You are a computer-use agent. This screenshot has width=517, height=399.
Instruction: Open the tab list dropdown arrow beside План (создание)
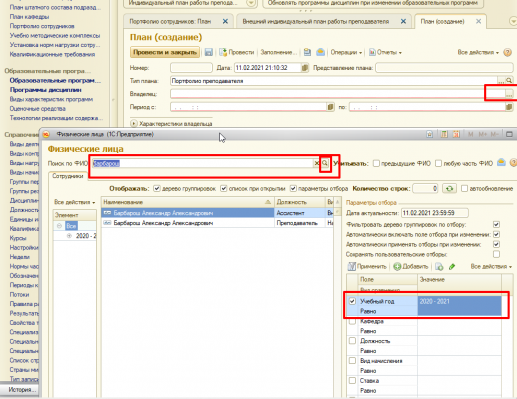(513, 21)
